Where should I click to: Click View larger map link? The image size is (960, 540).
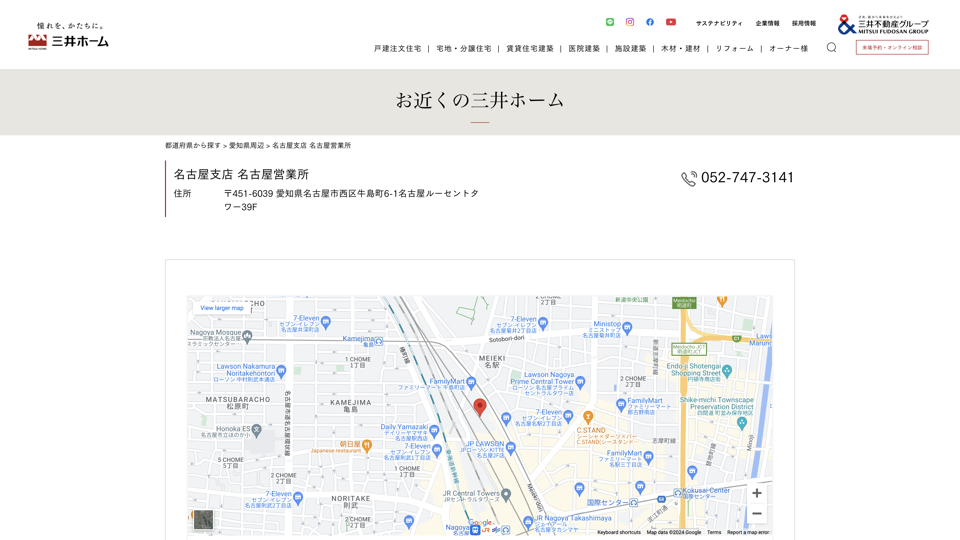(x=222, y=308)
